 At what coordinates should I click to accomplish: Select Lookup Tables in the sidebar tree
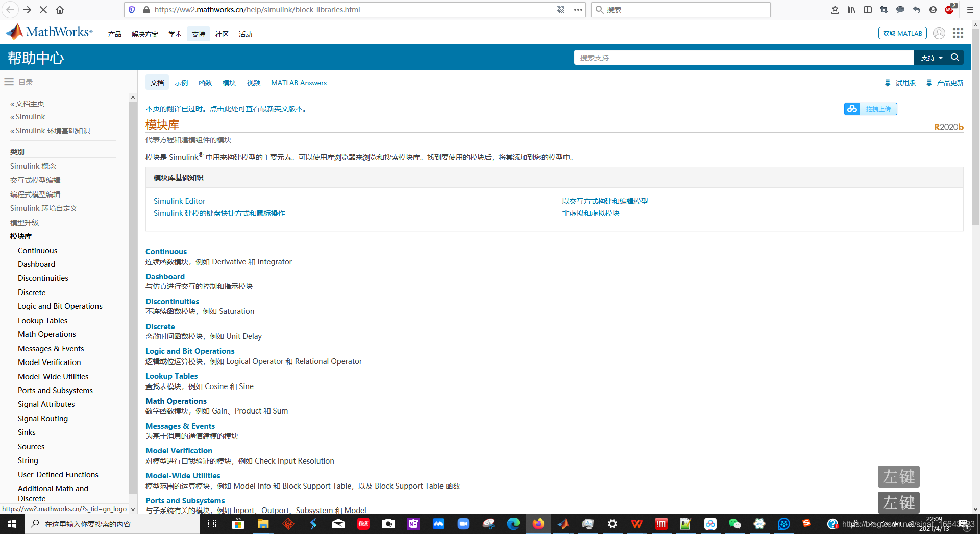(x=42, y=321)
